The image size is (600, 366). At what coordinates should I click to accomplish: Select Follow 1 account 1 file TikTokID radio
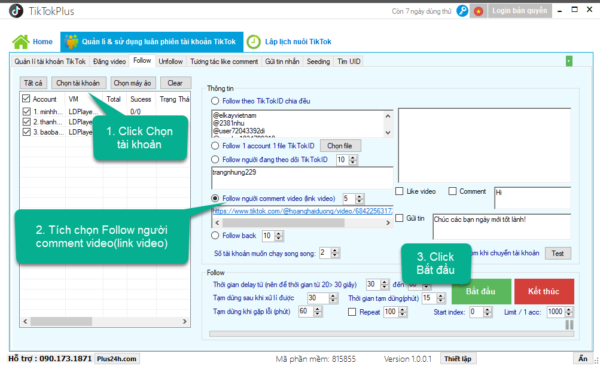pos(215,146)
